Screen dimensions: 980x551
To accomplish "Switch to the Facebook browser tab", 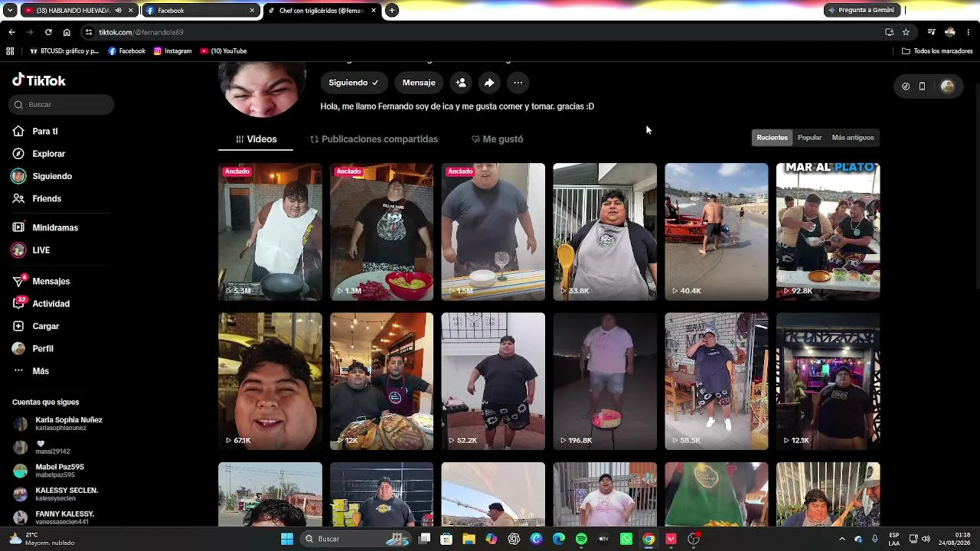I will 201,11.
